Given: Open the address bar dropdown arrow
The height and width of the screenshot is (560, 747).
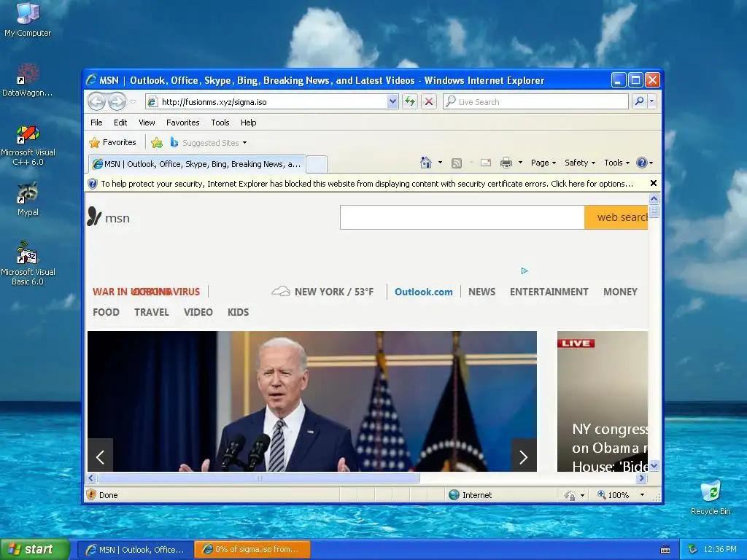Looking at the screenshot, I should pos(392,101).
